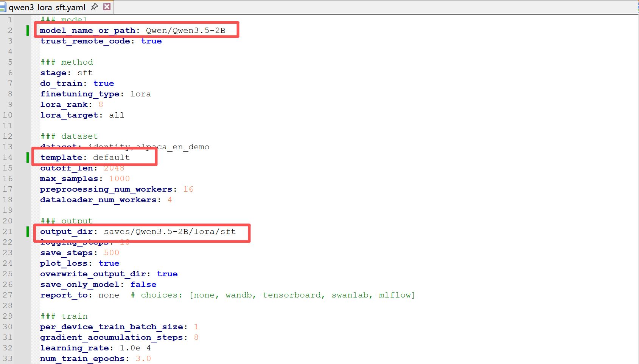Click trust_remote_code key
The image size is (639, 364).
(85, 41)
